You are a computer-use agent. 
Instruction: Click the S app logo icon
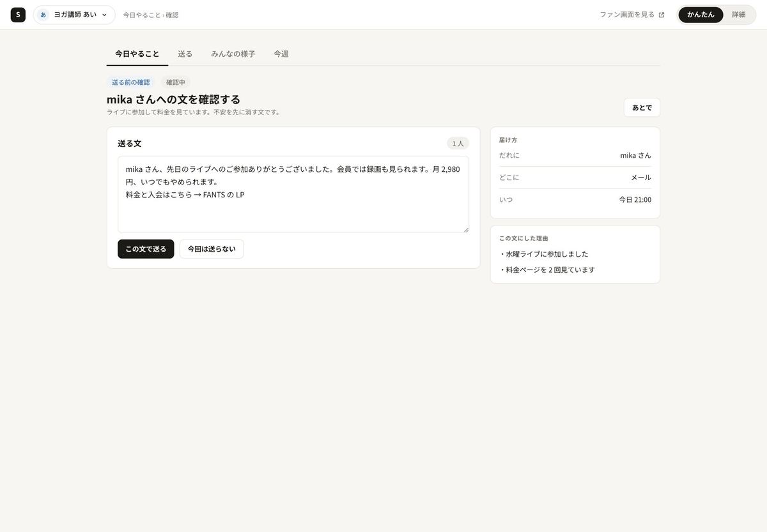click(x=18, y=15)
